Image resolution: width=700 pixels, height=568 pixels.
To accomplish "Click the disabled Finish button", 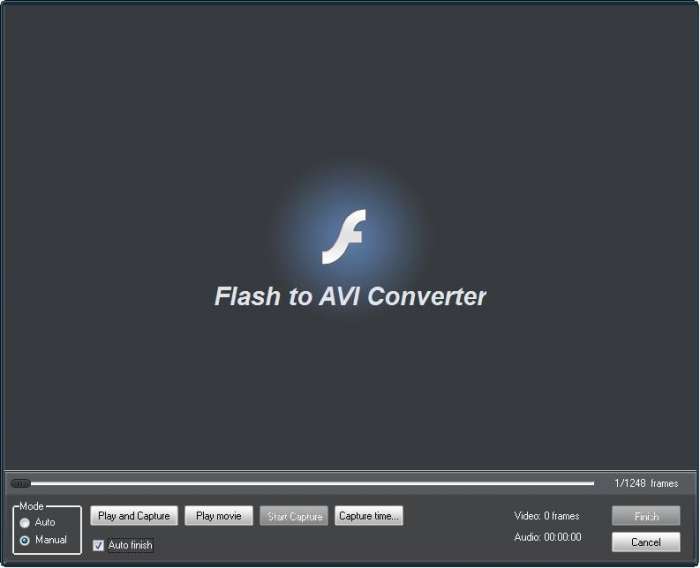I will click(646, 516).
